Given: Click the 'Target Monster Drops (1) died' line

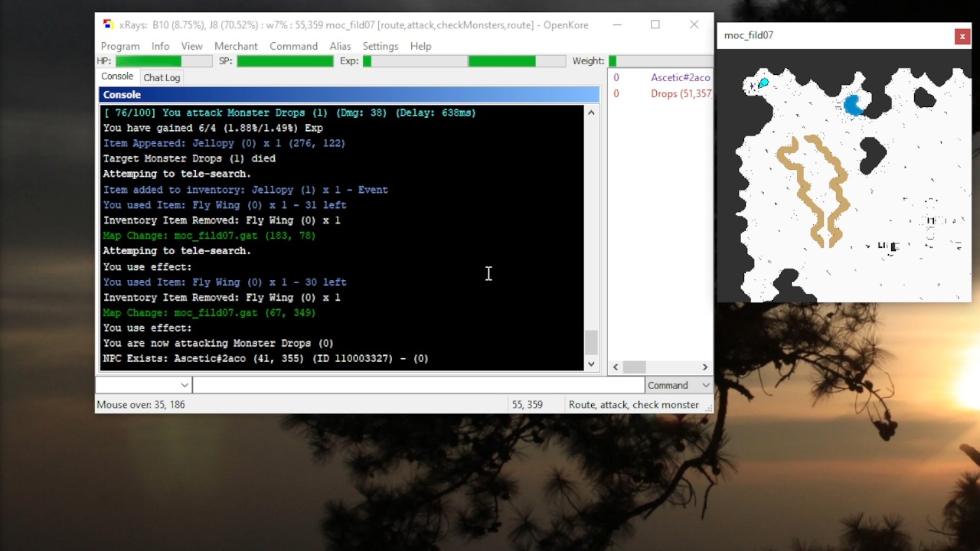Looking at the screenshot, I should (x=189, y=158).
